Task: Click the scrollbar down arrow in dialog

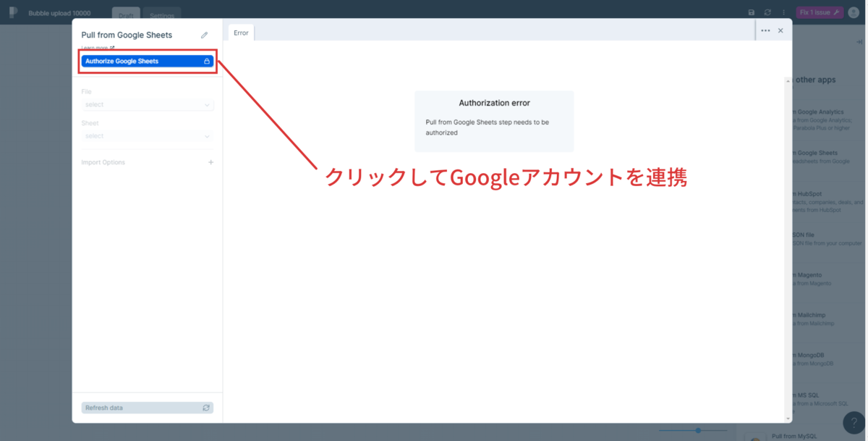Action: 788,418
